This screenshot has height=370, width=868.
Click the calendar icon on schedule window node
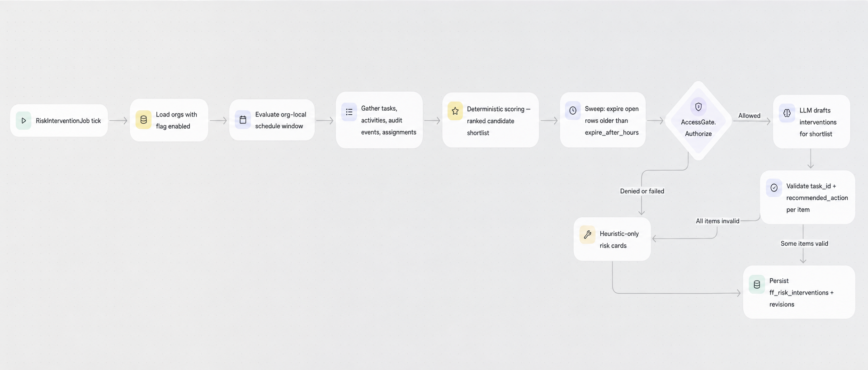(243, 120)
